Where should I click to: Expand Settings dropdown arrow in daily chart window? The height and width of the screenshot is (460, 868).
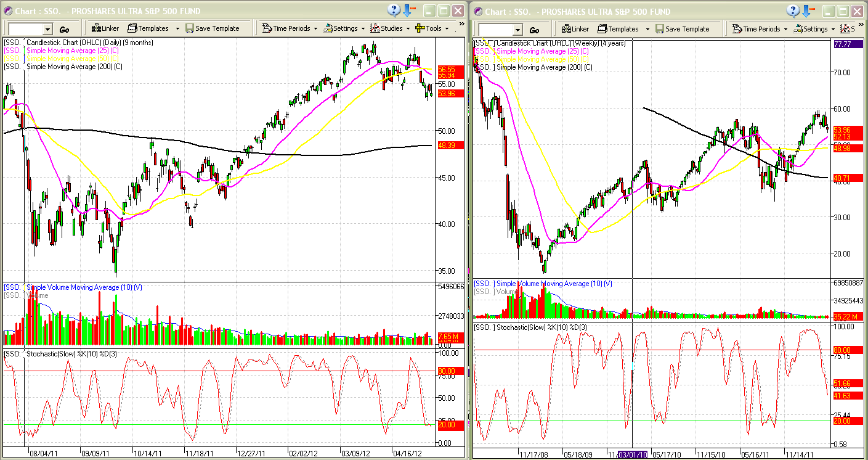coord(363,28)
